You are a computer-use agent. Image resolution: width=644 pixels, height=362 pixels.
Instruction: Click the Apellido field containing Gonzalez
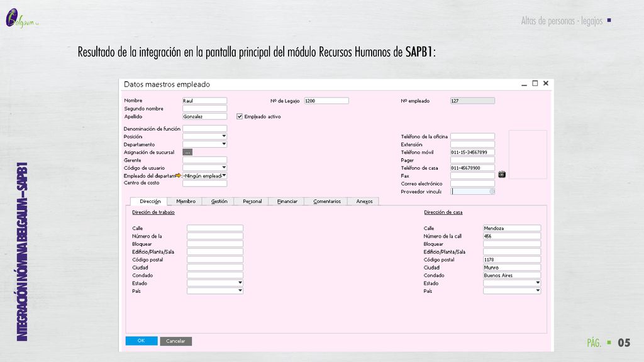pos(204,116)
